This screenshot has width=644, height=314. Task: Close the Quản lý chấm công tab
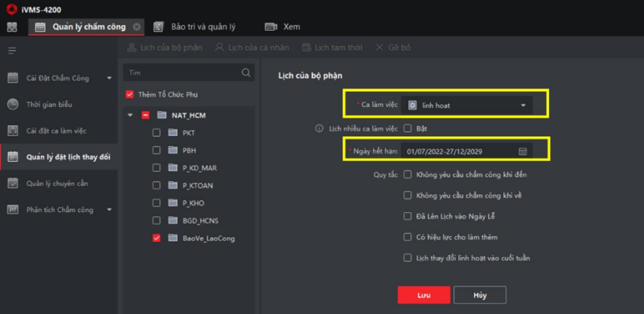point(137,27)
